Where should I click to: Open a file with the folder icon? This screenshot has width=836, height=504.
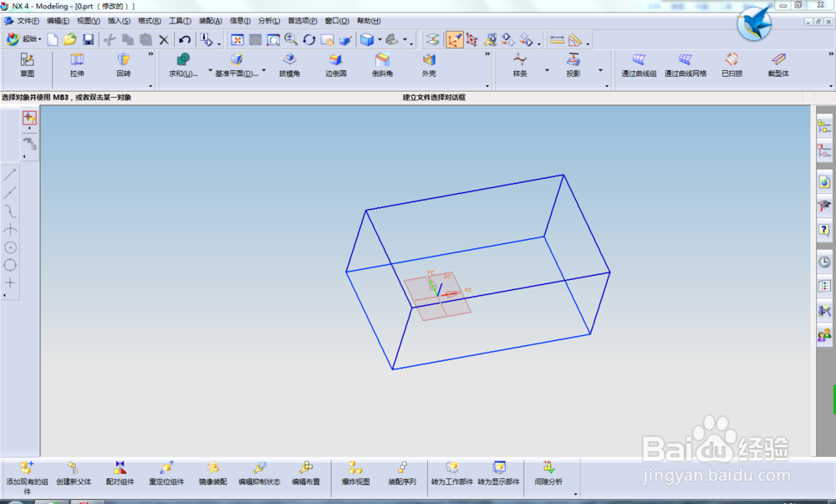pyautogui.click(x=70, y=40)
